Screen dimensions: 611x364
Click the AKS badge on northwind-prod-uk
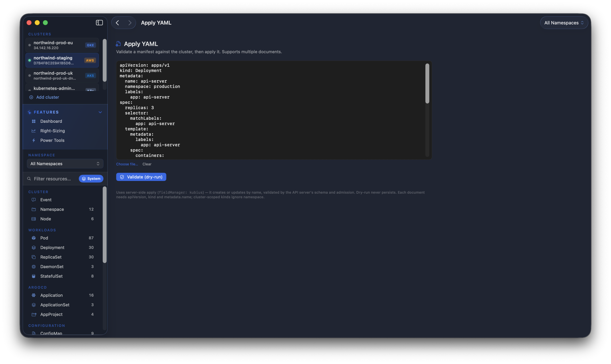[x=90, y=76]
